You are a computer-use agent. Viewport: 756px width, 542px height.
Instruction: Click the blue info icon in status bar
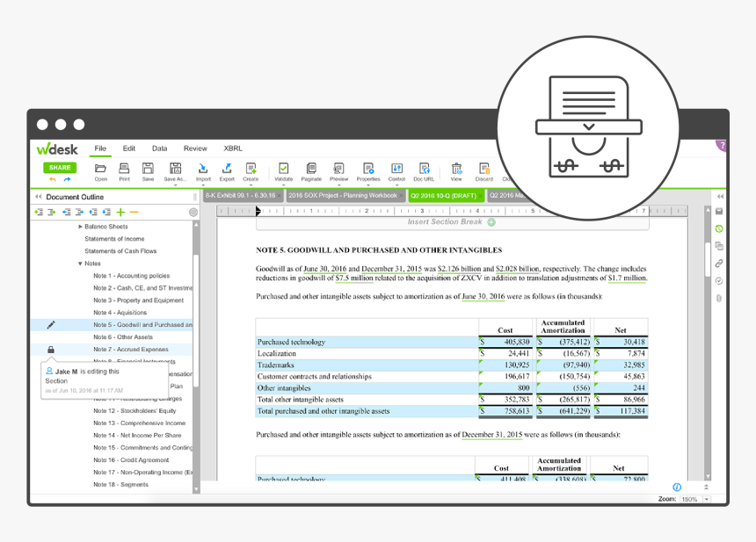click(x=677, y=487)
